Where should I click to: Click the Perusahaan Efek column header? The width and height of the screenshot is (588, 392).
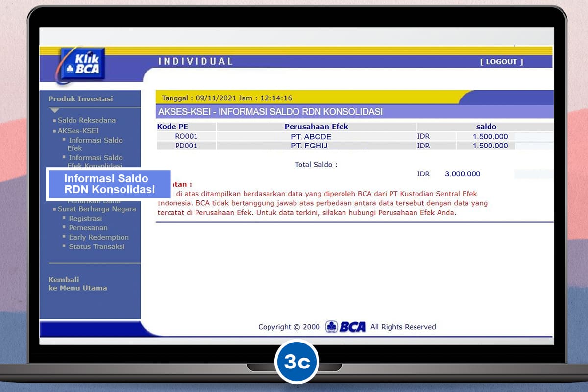(x=316, y=127)
